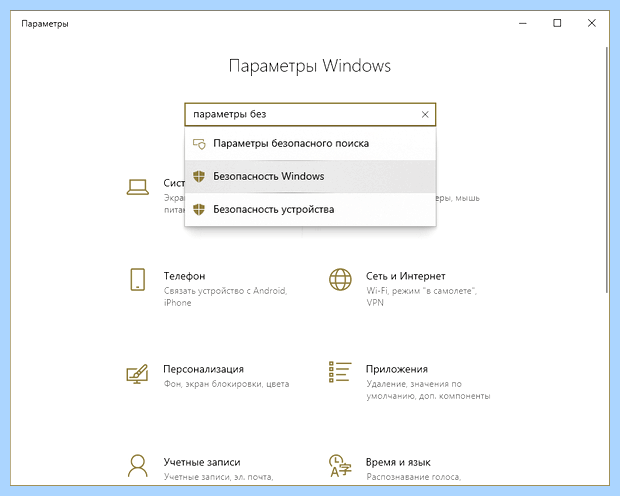Screen dimensions: 620x496
Task: Clear the search box with X
Action: pyautogui.click(x=425, y=115)
